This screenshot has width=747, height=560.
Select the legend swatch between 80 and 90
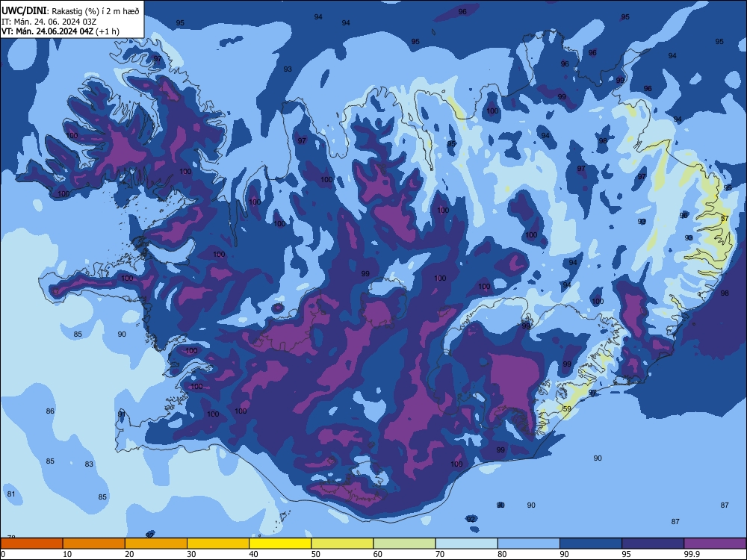(x=529, y=544)
